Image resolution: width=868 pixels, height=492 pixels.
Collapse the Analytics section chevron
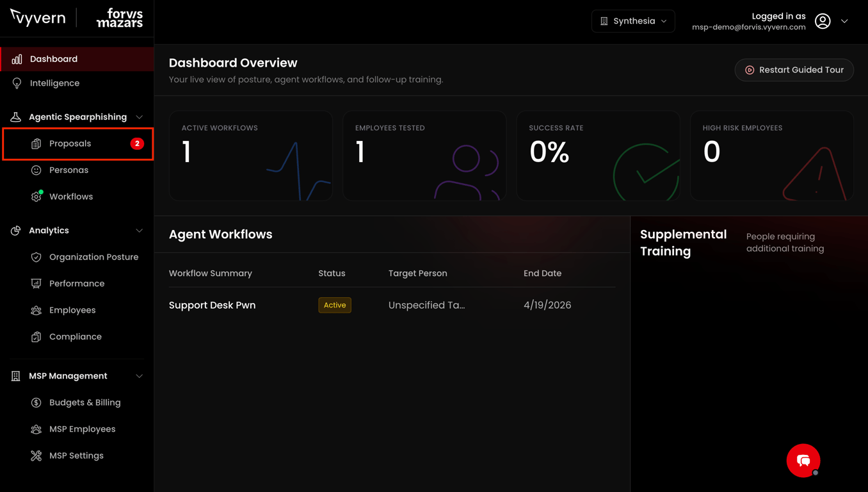tap(140, 231)
